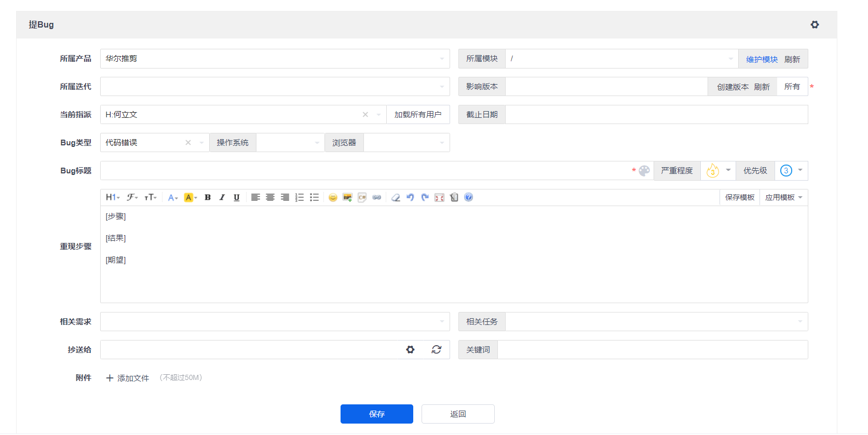Clear the Bug类型 value 代码错误
This screenshot has width=868, height=435.
point(188,143)
